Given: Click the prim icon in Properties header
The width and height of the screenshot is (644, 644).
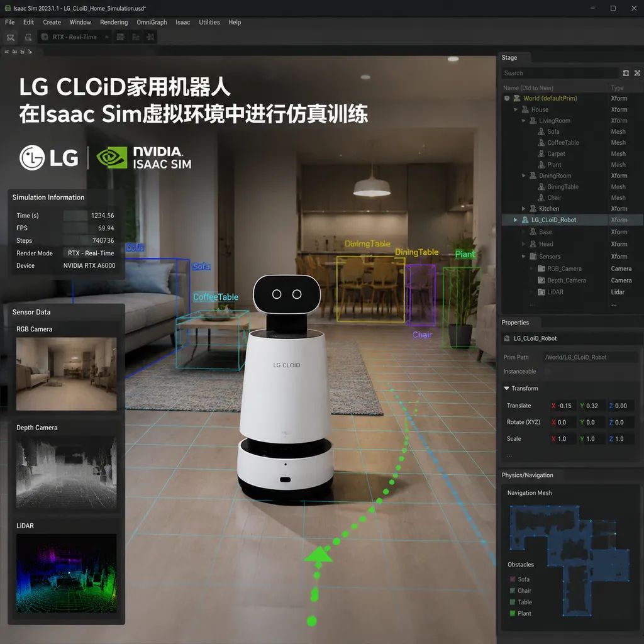Looking at the screenshot, I should [507, 338].
